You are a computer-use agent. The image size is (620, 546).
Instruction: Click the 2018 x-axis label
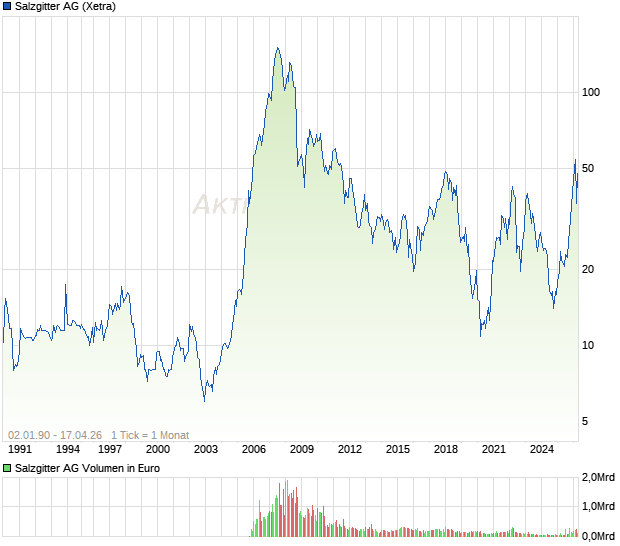click(x=446, y=450)
